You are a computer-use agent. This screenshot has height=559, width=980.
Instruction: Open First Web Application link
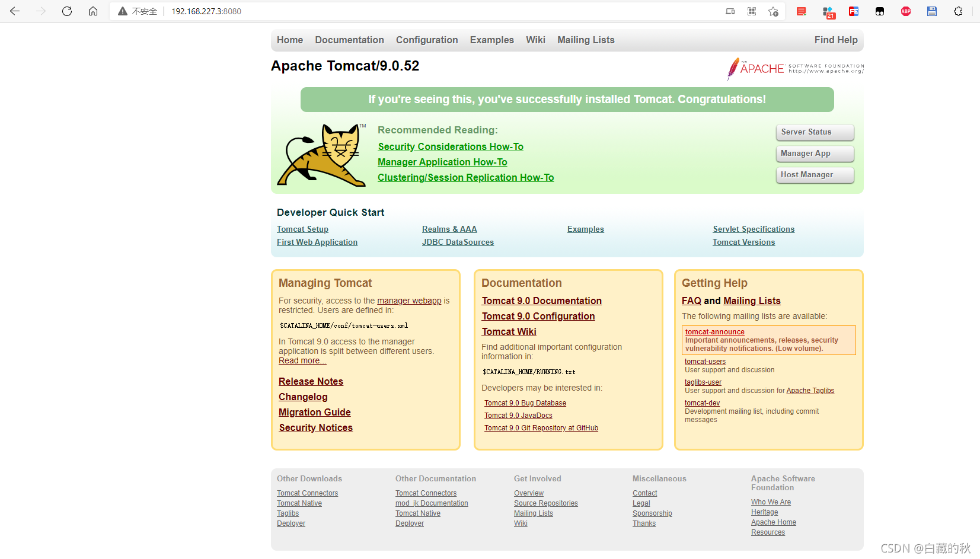(x=317, y=242)
